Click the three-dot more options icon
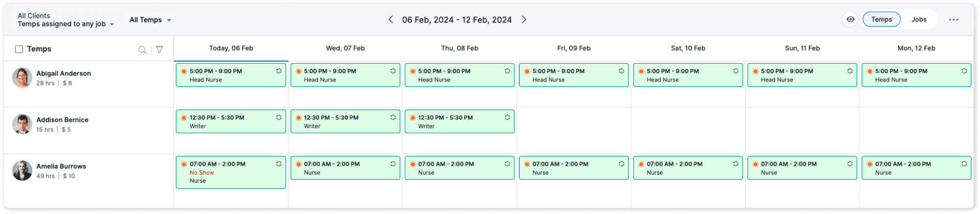This screenshot has height=214, width=980. [x=953, y=20]
